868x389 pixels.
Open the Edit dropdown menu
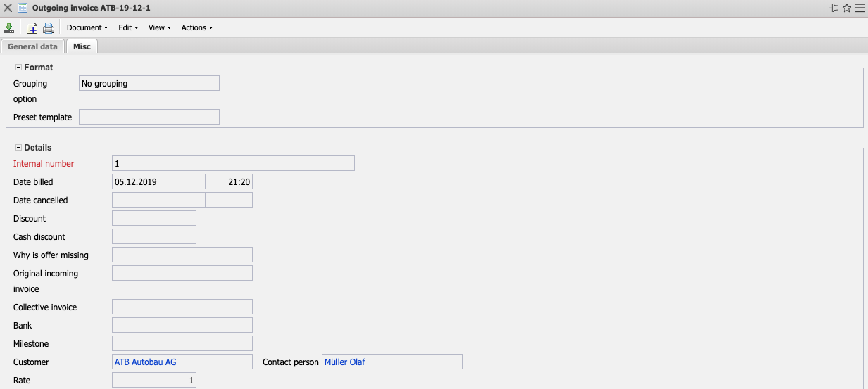128,28
